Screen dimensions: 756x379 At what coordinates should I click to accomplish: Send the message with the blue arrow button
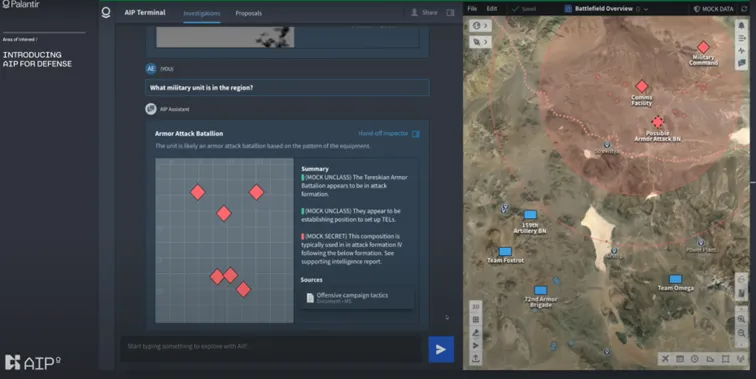[441, 349]
